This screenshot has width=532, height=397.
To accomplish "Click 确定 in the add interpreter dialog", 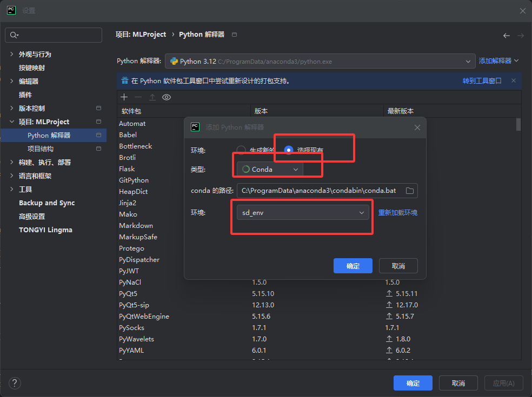I will point(353,266).
